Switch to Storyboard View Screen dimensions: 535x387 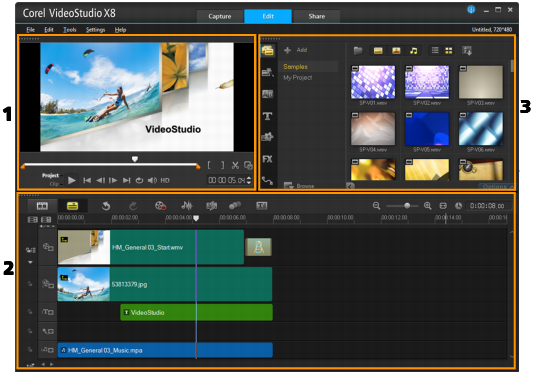[42, 206]
